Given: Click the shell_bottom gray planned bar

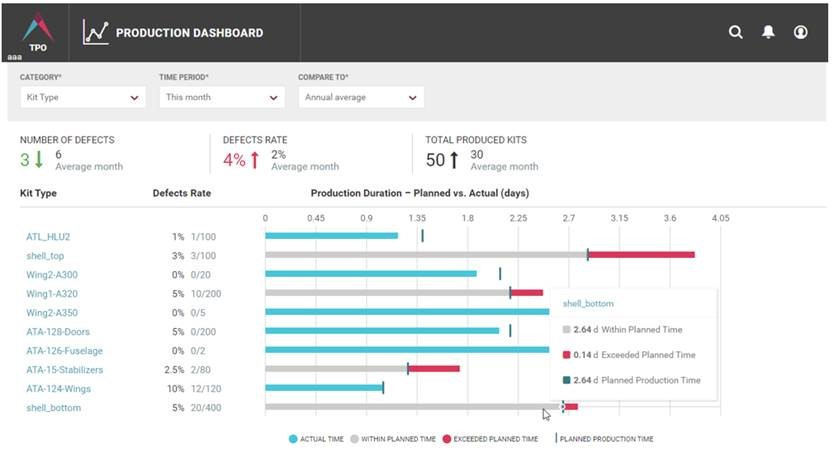Looking at the screenshot, I should 413,407.
